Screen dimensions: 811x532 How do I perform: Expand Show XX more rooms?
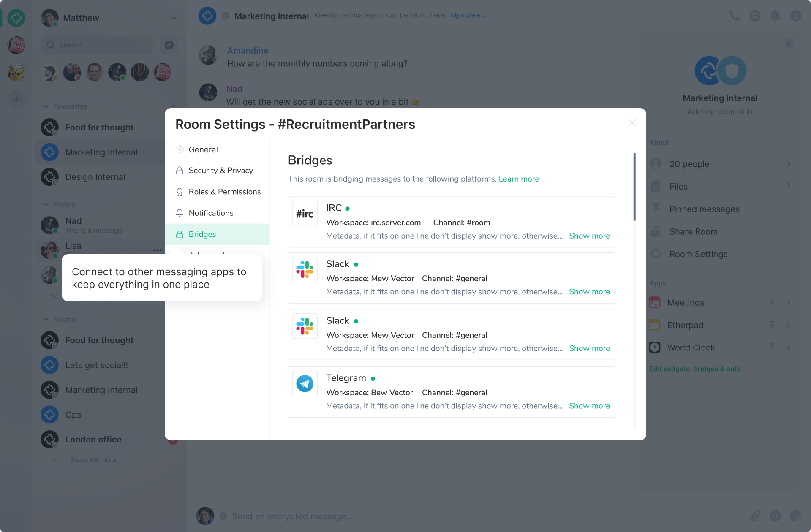click(x=93, y=460)
